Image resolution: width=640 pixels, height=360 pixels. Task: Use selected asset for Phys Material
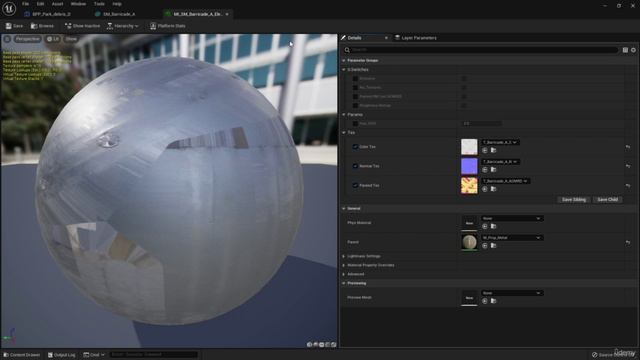(484, 226)
